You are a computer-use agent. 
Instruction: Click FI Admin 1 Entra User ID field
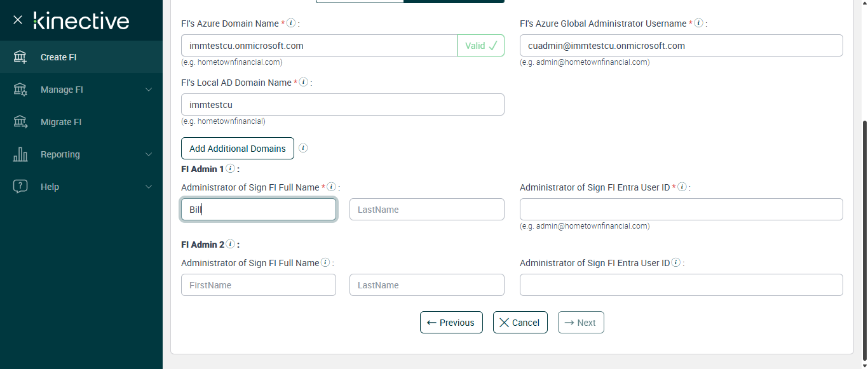(681, 210)
